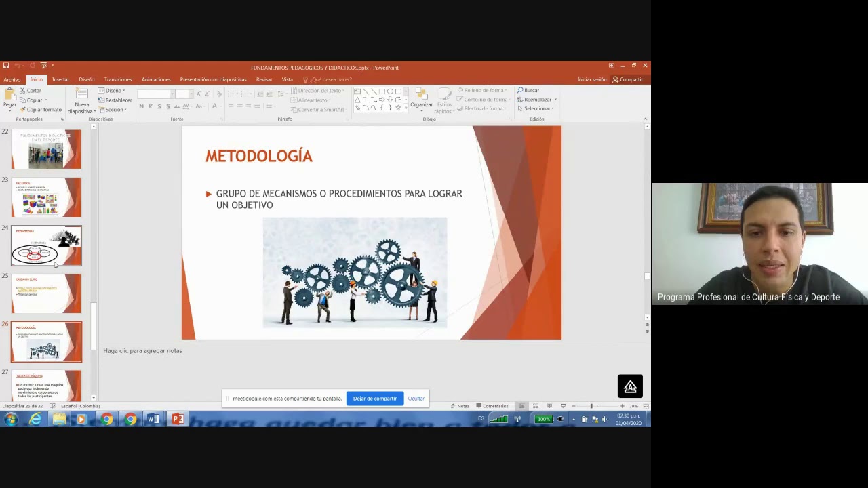Select slide 25 thumbnail
Screen dimensions: 868x488
[46, 293]
